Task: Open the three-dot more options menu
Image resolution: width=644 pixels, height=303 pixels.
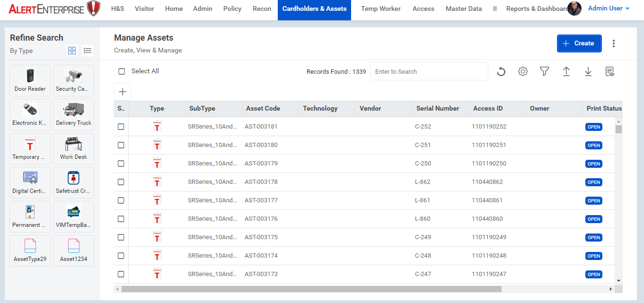Action: coord(614,43)
